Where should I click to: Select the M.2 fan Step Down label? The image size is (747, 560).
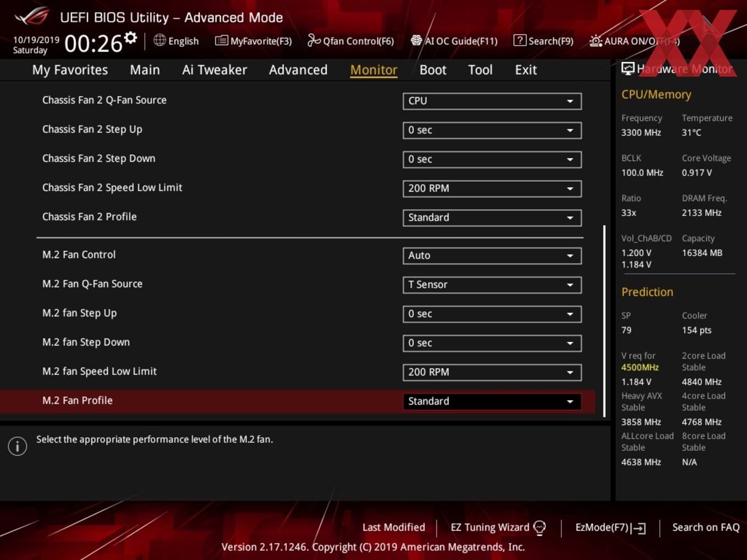(x=86, y=342)
